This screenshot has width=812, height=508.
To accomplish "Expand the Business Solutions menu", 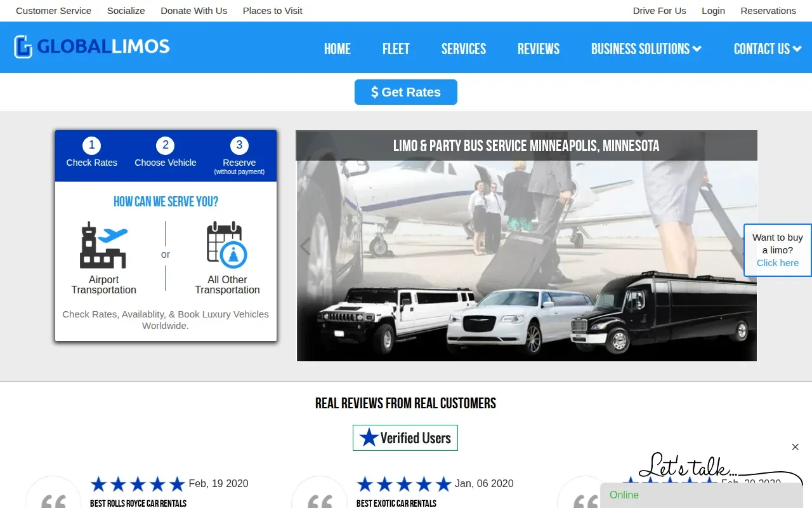I will (646, 49).
